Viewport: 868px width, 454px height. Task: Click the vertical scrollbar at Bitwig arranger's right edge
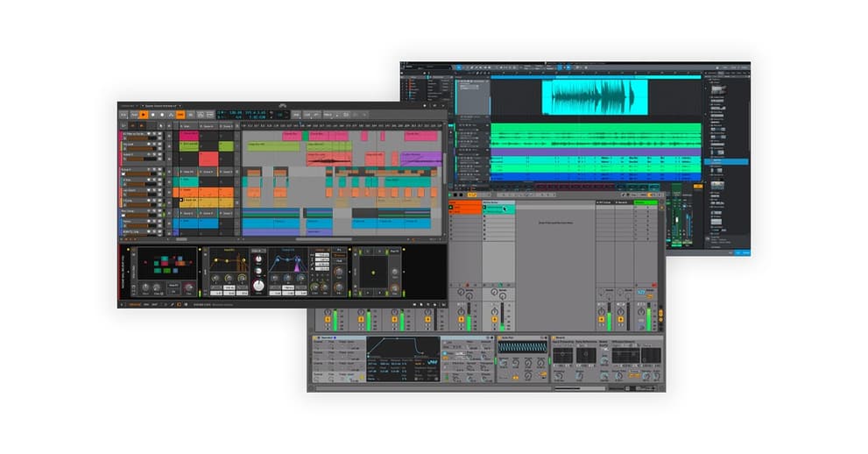tap(444, 167)
